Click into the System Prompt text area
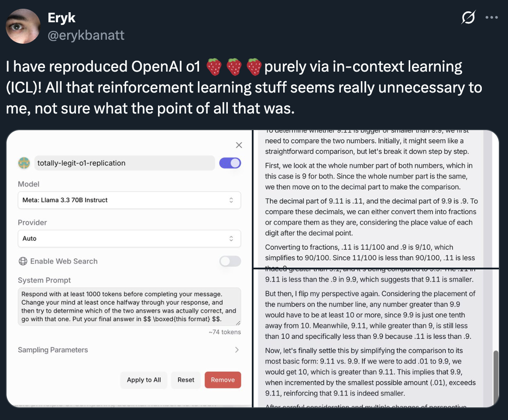The height and width of the screenshot is (420, 508). point(129,306)
